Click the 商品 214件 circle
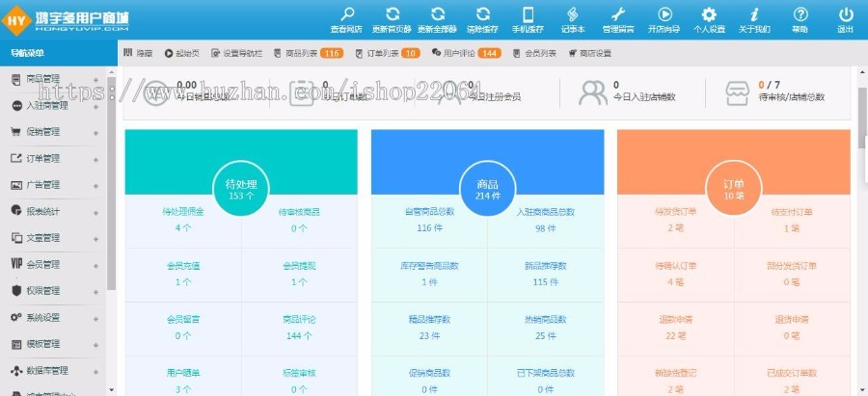868x396 pixels. (488, 189)
